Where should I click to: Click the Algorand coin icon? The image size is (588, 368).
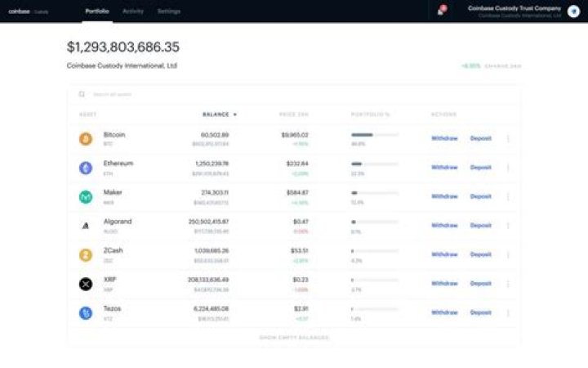(x=86, y=226)
